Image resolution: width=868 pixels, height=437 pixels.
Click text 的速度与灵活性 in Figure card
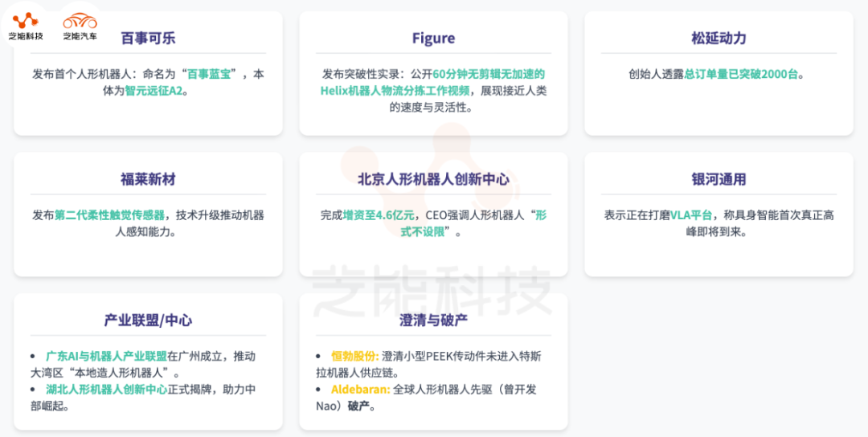point(428,108)
